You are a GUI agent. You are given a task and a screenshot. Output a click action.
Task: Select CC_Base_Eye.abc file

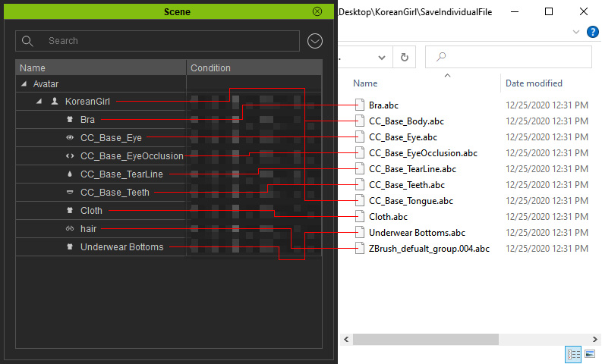point(403,137)
